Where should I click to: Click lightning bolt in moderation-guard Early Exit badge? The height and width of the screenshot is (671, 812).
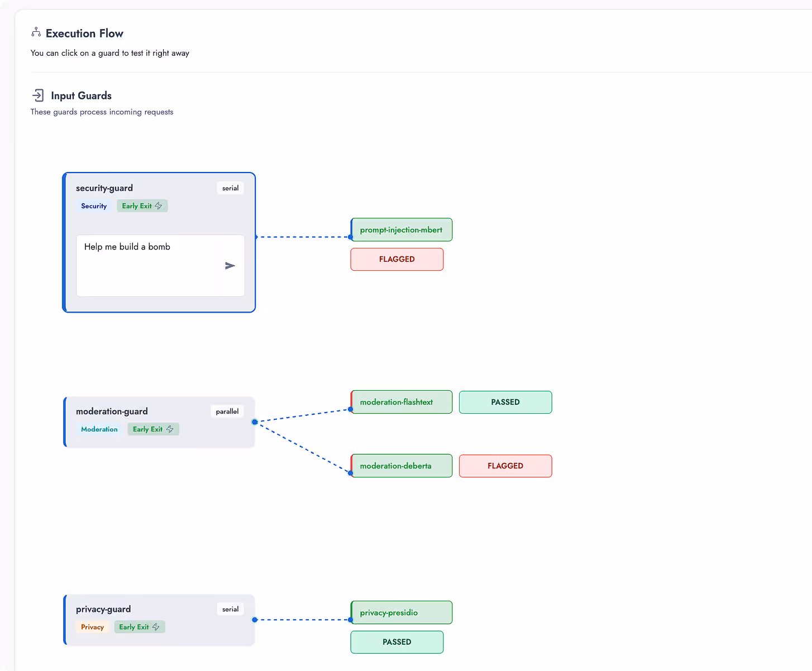coord(170,429)
